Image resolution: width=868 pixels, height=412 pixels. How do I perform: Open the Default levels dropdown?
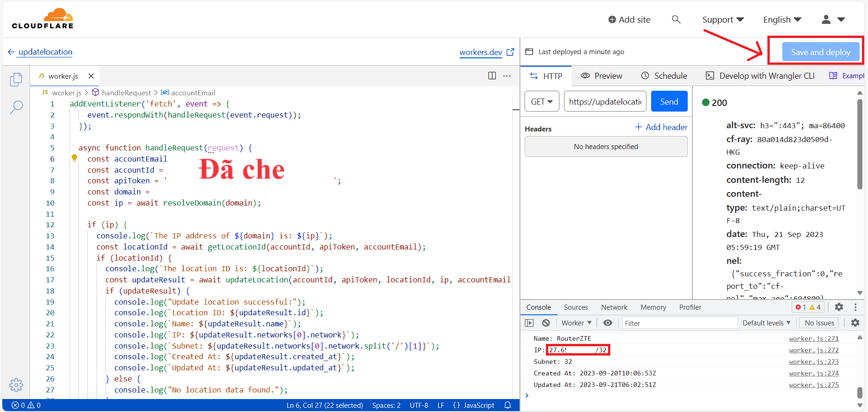(767, 323)
